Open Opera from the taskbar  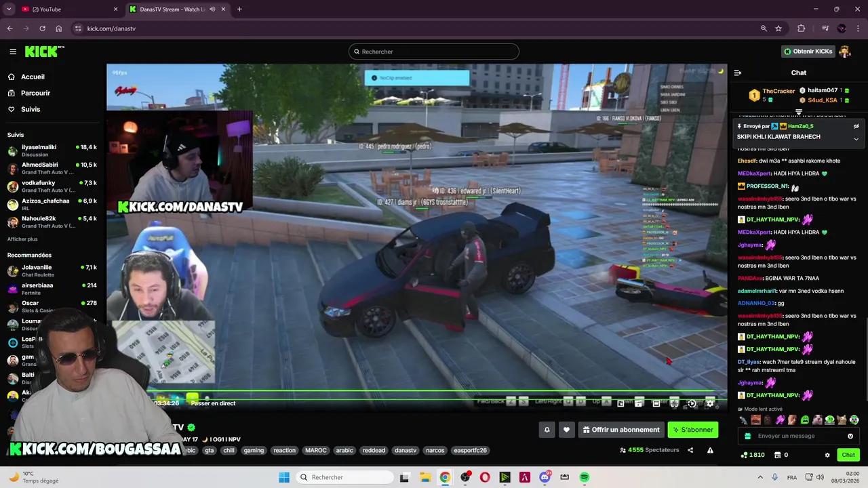pos(485,477)
